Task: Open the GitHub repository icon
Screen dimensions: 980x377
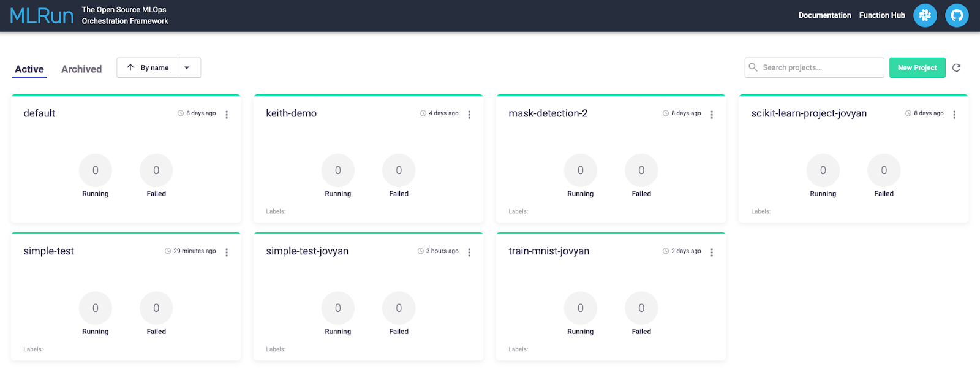Action: [x=956, y=15]
